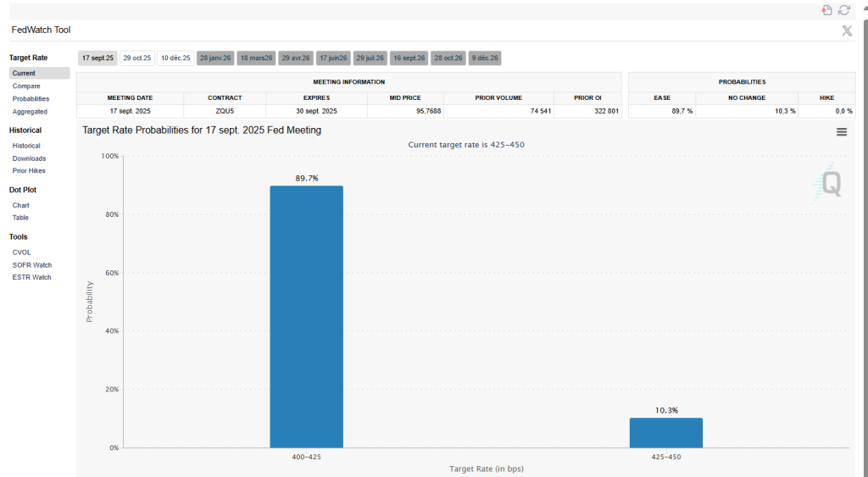Select the 28 janv.26 meeting tab

[215, 58]
